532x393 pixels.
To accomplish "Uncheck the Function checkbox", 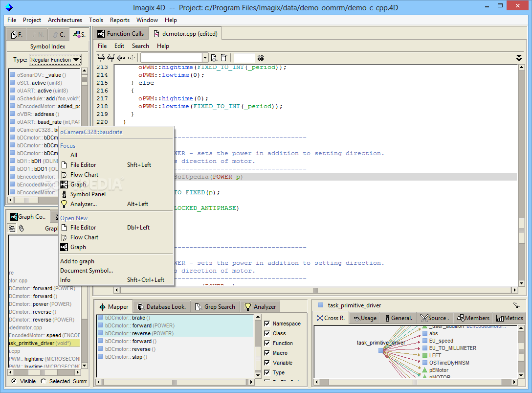I will point(267,343).
